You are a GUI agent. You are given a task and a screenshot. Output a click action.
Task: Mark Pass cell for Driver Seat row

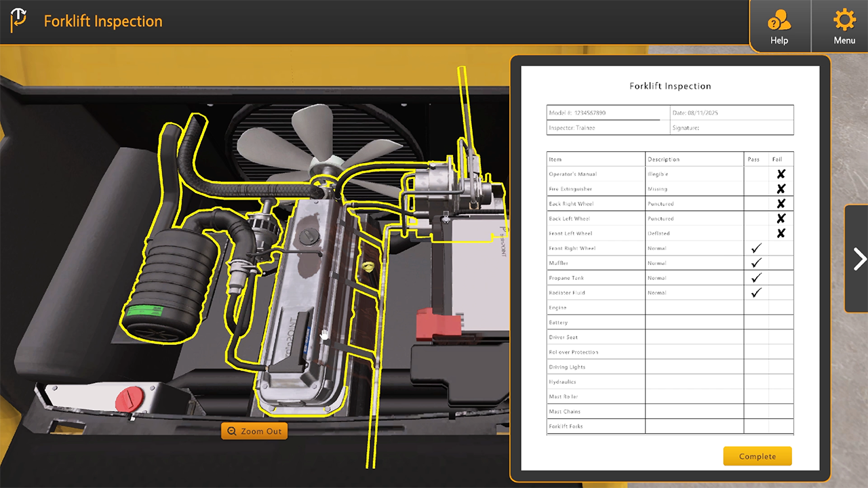click(756, 338)
